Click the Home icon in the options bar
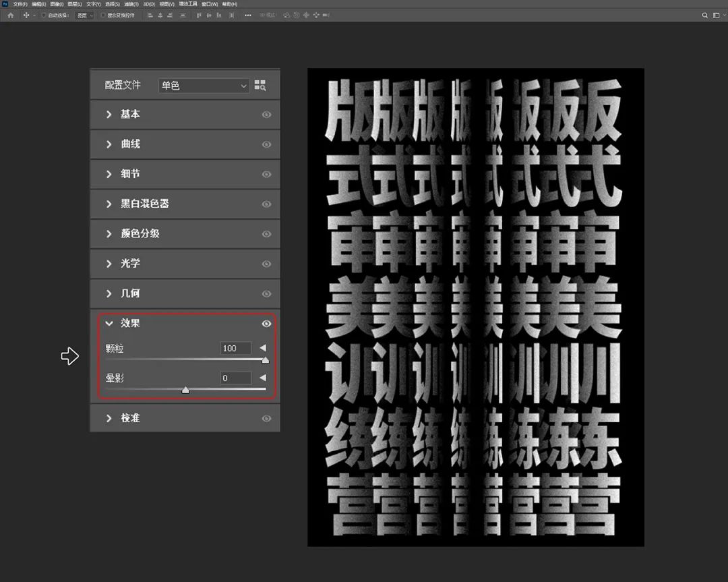Image resolution: width=728 pixels, height=582 pixels. 10,15
